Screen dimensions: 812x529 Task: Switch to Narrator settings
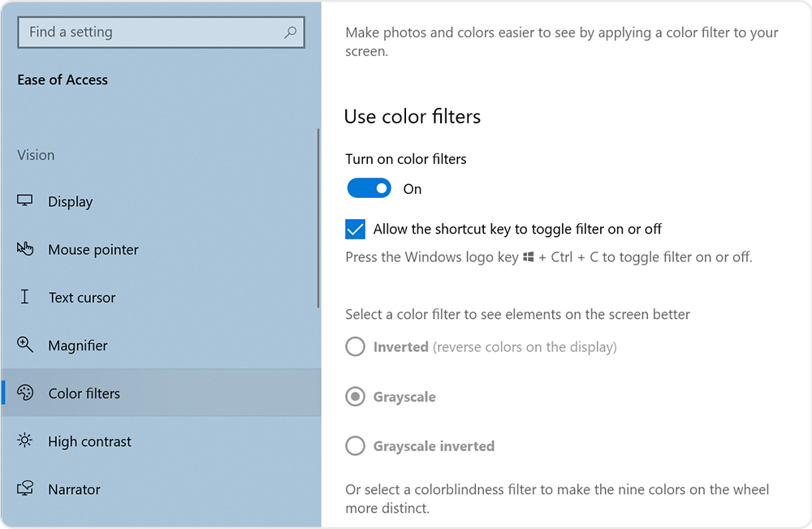(x=75, y=488)
